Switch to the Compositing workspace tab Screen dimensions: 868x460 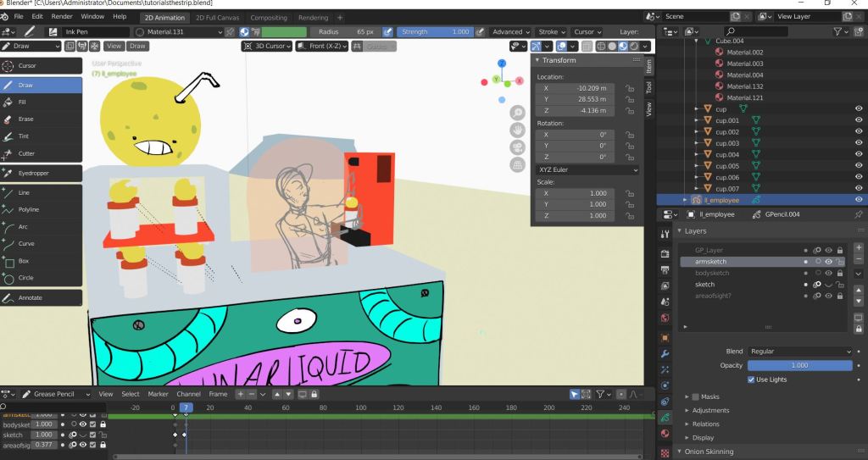269,17
